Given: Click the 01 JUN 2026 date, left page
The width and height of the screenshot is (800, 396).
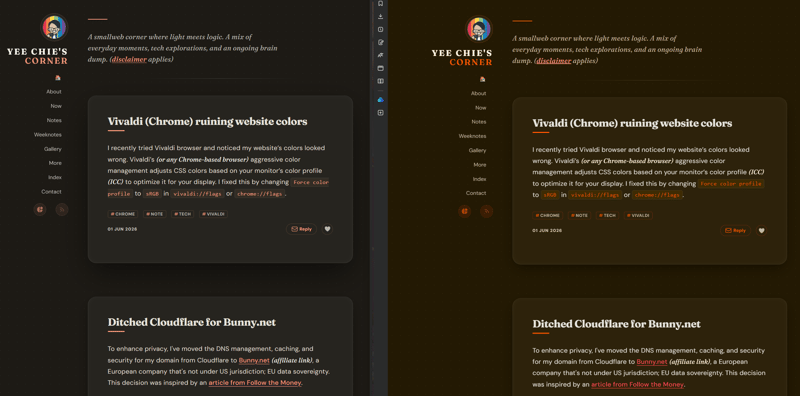Looking at the screenshot, I should pos(122,229).
